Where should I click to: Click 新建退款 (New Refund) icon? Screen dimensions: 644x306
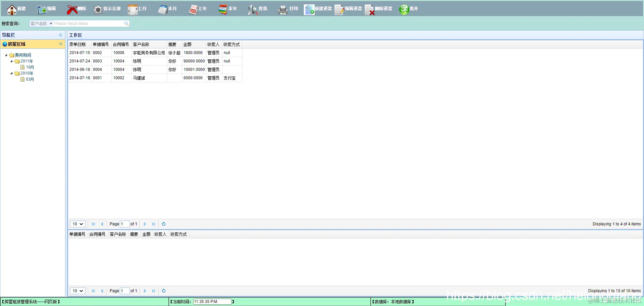309,9
